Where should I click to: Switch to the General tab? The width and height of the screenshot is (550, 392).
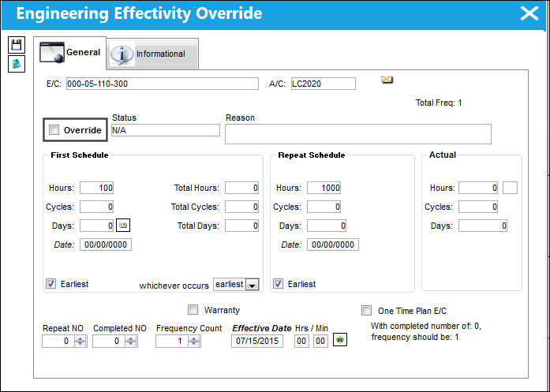click(x=70, y=53)
